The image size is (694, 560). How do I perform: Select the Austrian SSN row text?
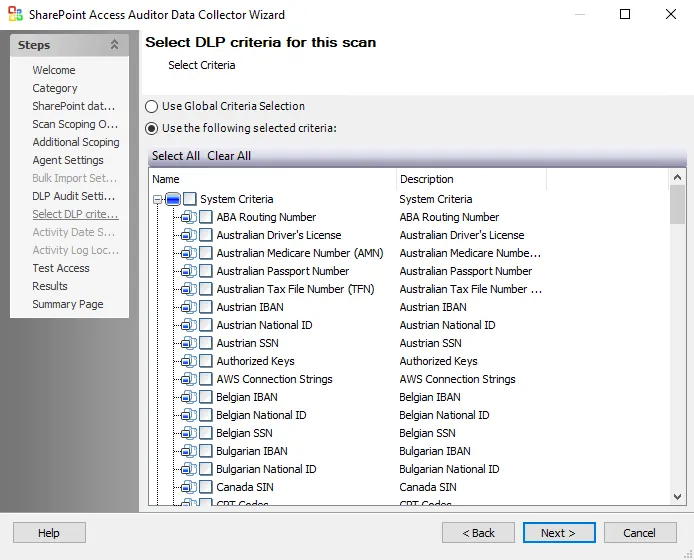coord(247,343)
